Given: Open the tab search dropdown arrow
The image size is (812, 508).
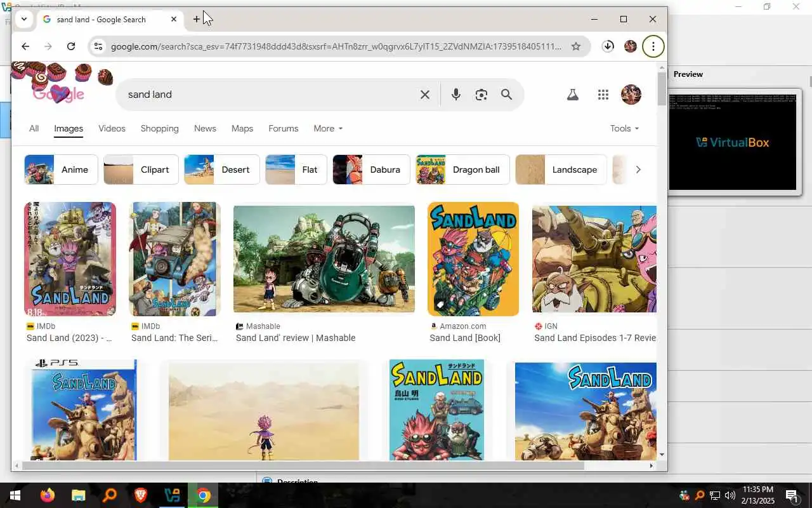Looking at the screenshot, I should click(x=24, y=19).
